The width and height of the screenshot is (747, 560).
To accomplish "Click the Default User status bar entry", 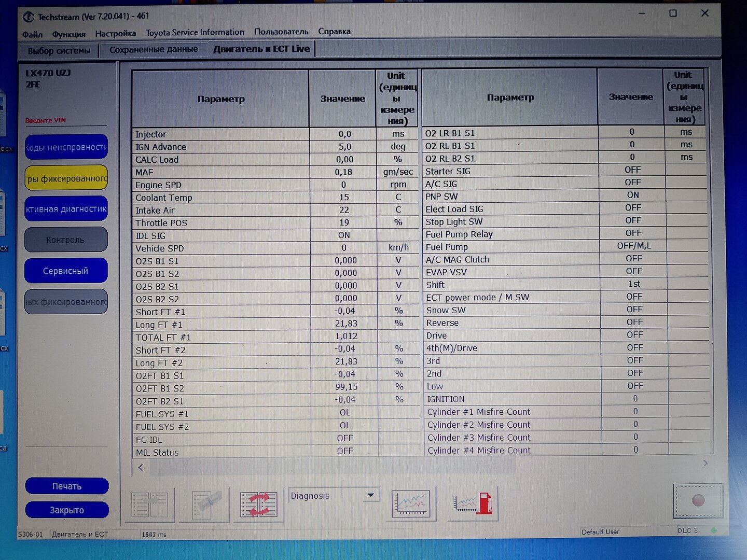I will (x=601, y=532).
